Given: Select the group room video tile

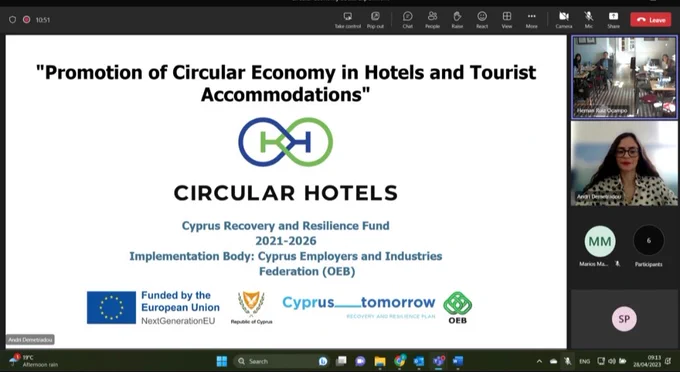Looking at the screenshot, I should coord(624,77).
